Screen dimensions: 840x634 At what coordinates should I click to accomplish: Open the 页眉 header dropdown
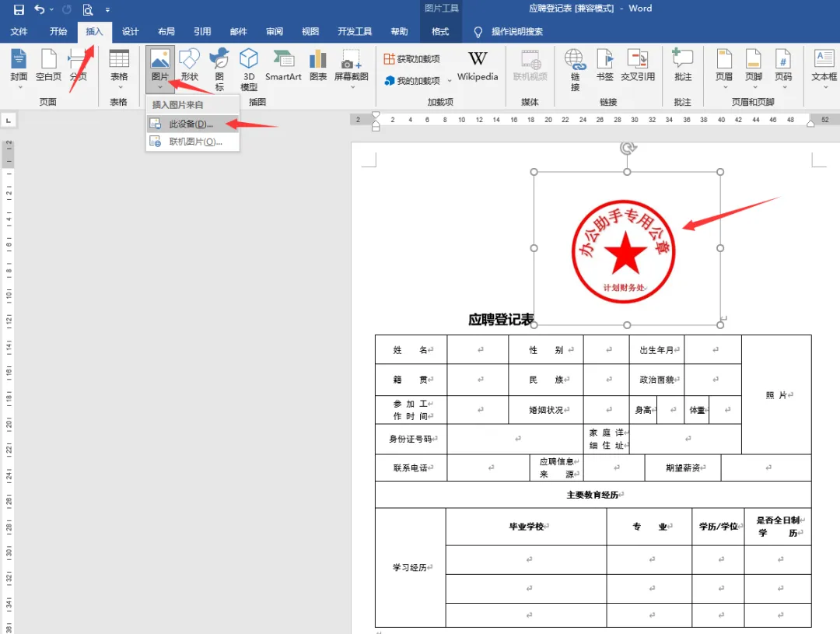(724, 68)
